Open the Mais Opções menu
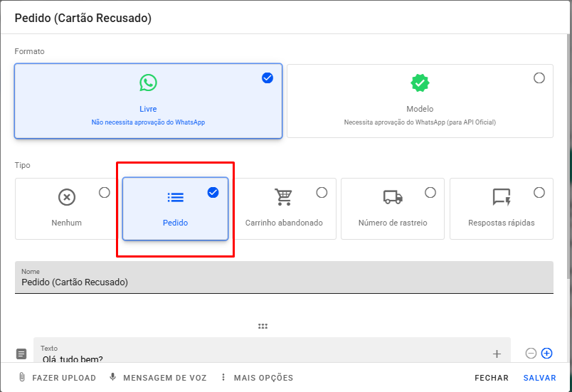The image size is (572, 392). tap(256, 378)
